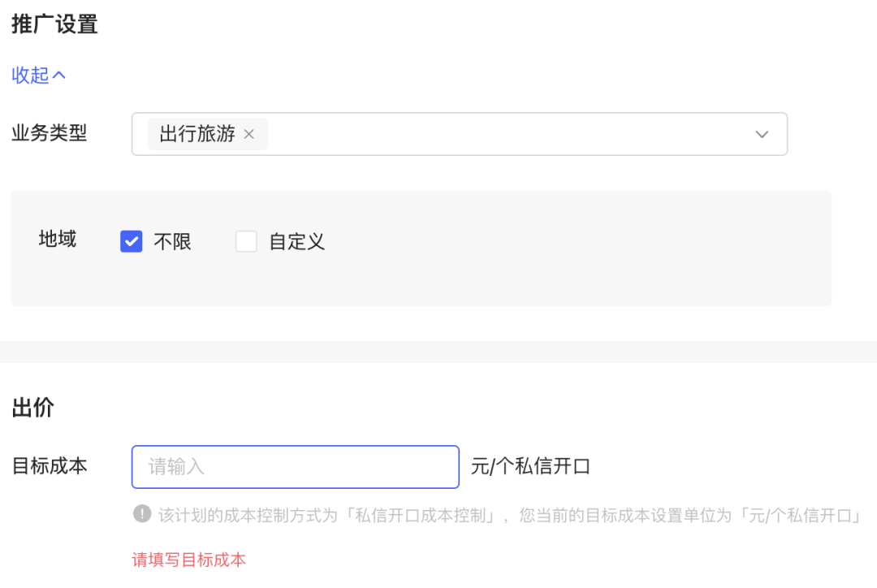Enable the 自定义 region checkbox
The height and width of the screenshot is (588, 877).
[x=247, y=241]
